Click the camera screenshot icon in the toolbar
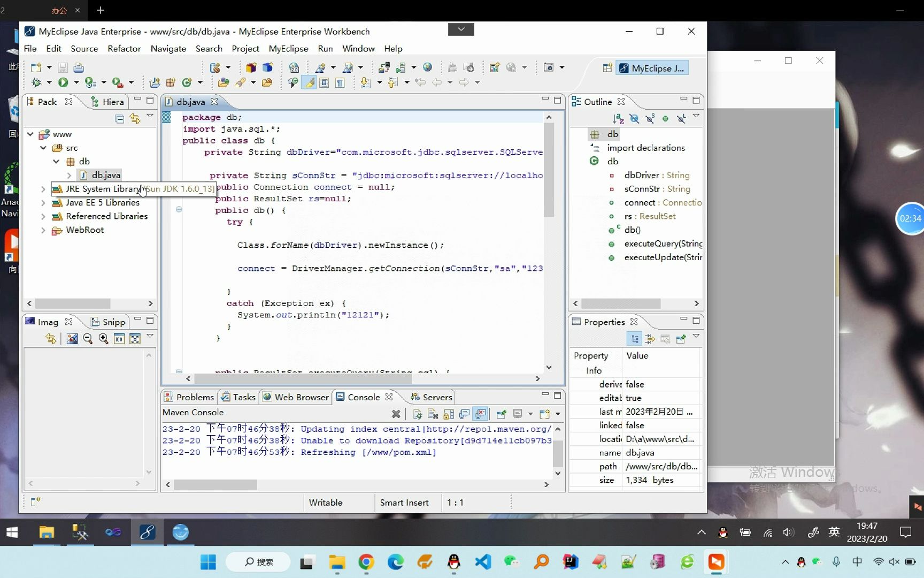This screenshot has width=924, height=578. [550, 67]
